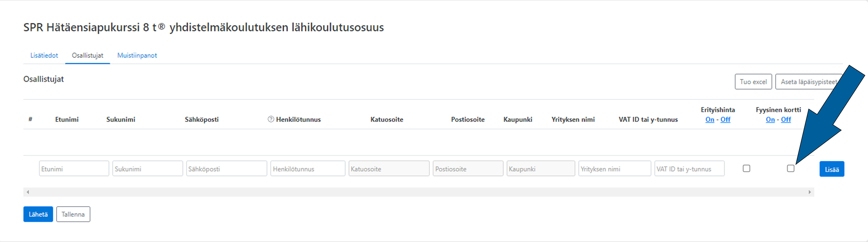Focus the Etunimi input field

(74, 169)
